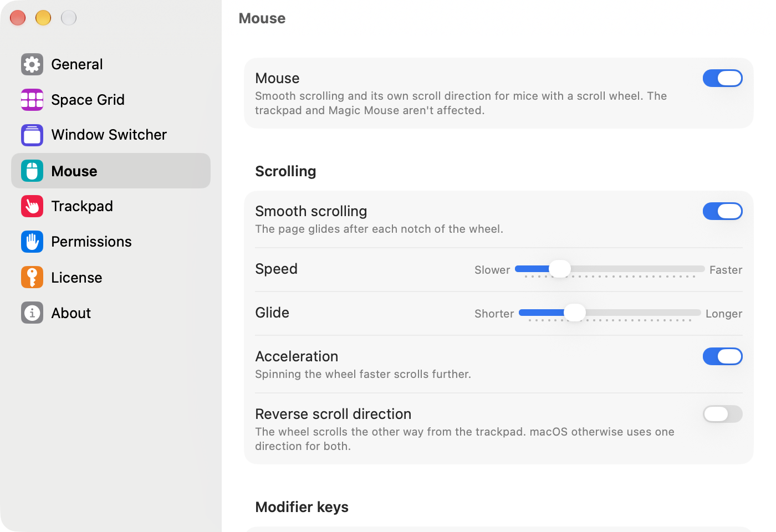Show the License pane

pos(111,277)
